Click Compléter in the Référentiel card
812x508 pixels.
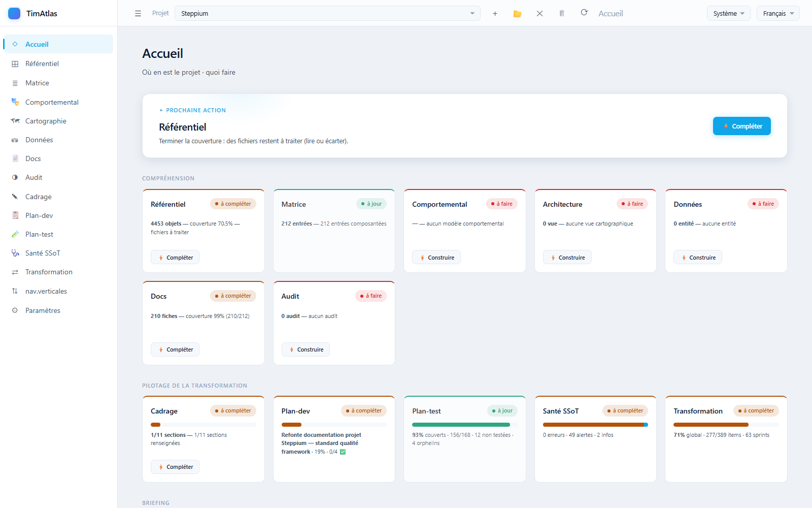[175, 258]
